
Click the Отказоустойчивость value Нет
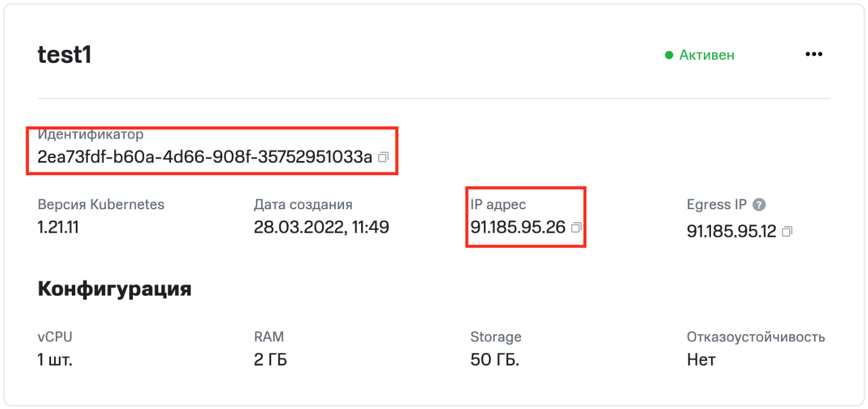701,360
